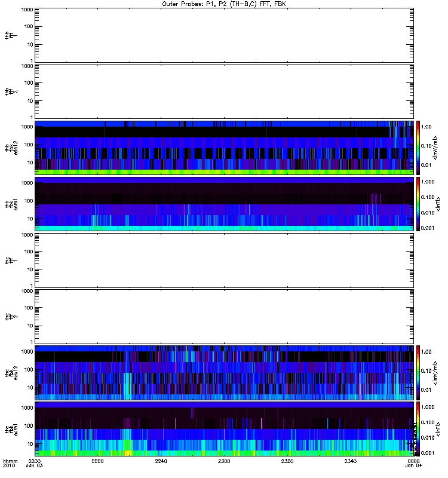Image resolution: width=448 pixels, height=478 pixels.
Task: Click the 'thb fbk edc12' panel axis label
Action: click(11, 148)
